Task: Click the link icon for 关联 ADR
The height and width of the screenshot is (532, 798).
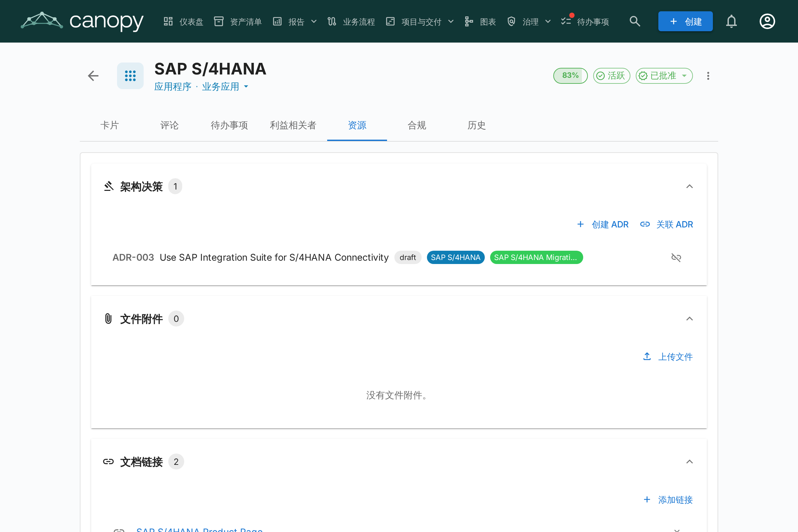Action: click(x=645, y=224)
